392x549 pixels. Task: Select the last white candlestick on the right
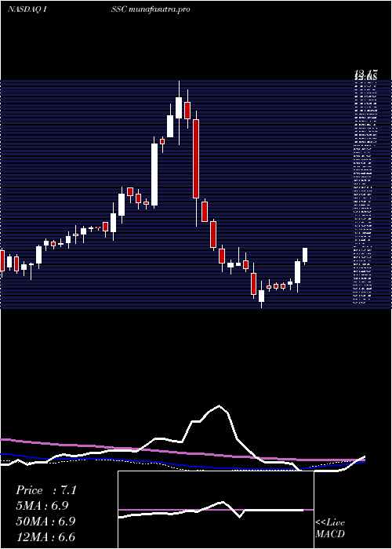(x=305, y=255)
